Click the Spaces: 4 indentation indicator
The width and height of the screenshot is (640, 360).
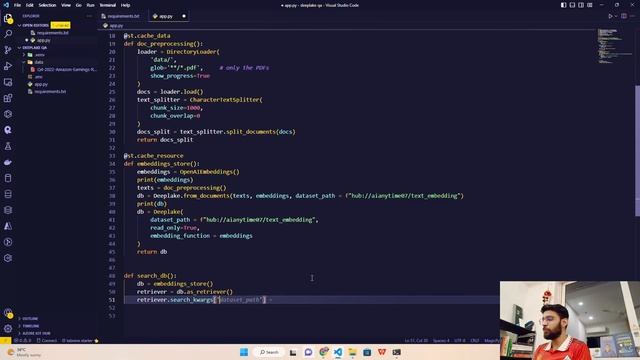pos(441,340)
